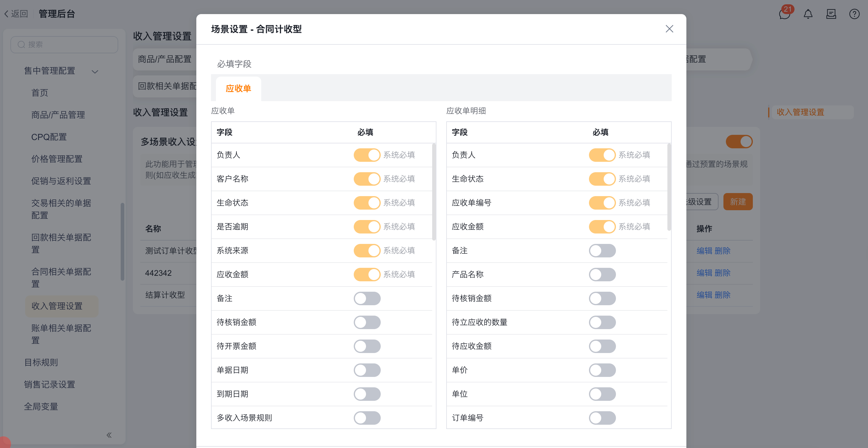Select the 应收单 tab
The width and height of the screenshot is (868, 448).
point(238,89)
